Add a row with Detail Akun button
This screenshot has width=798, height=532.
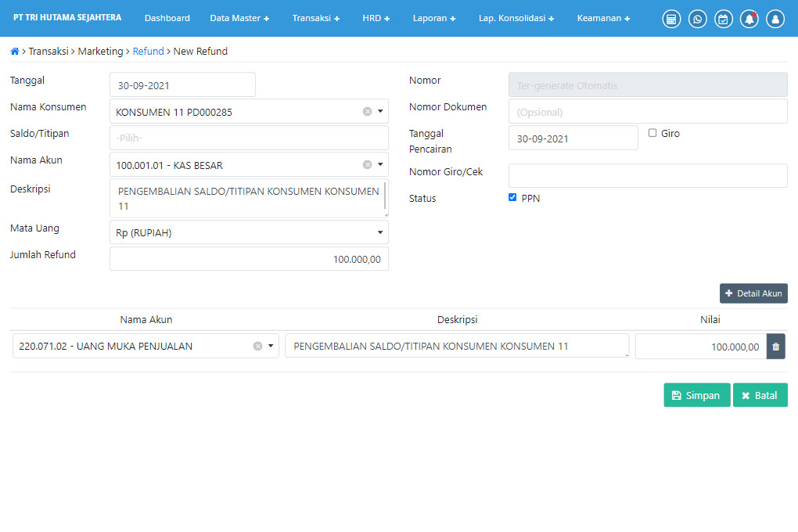pyautogui.click(x=753, y=293)
